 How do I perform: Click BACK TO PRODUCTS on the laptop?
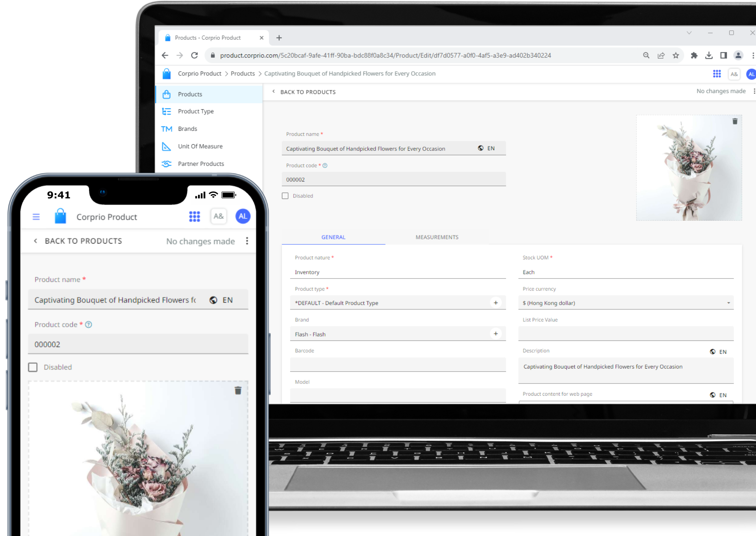[304, 92]
